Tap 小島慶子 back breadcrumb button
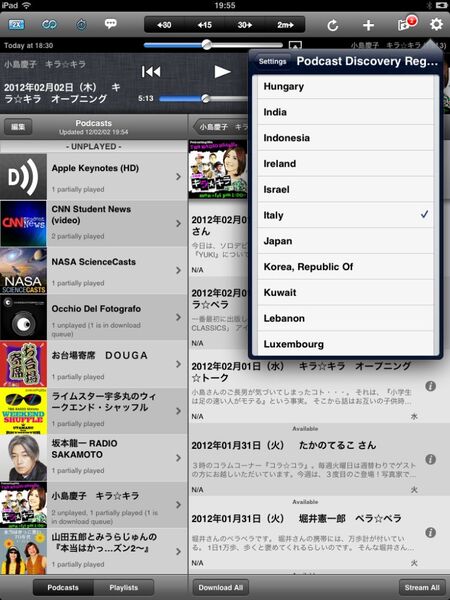The width and height of the screenshot is (450, 600). (222, 127)
